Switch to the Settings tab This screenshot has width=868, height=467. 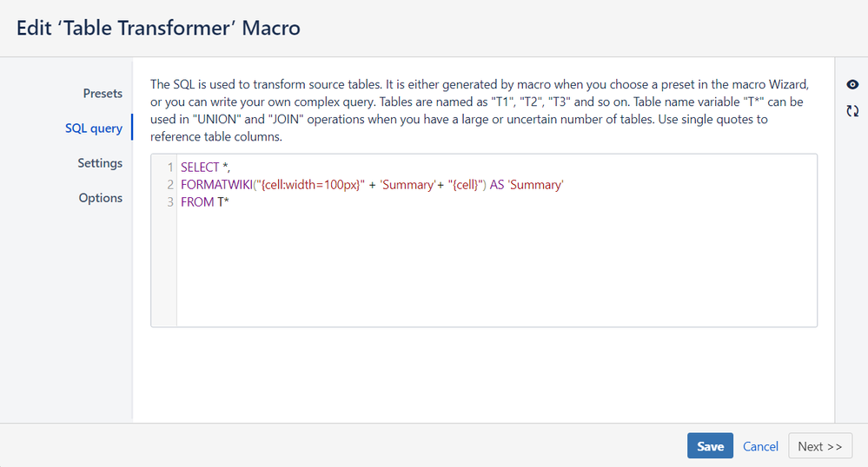[x=100, y=162]
